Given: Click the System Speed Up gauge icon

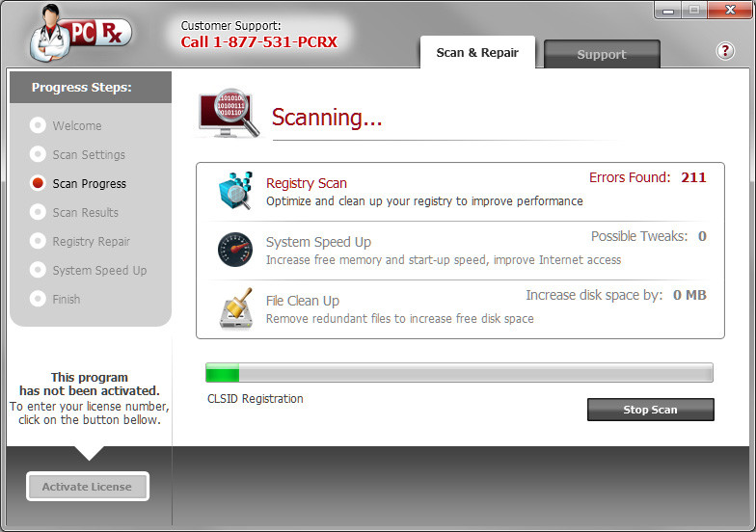Looking at the screenshot, I should point(235,250).
